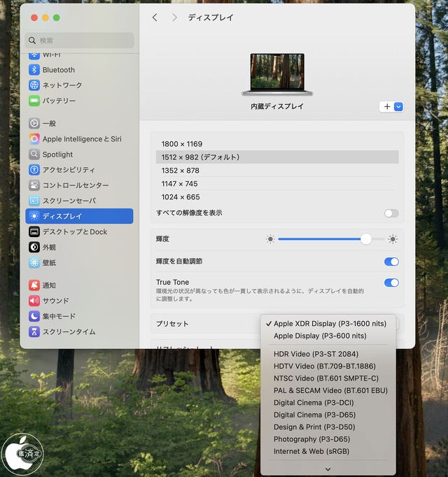This screenshot has height=477, width=448.
Task: Turn off True Tone switch
Action: [x=391, y=283]
